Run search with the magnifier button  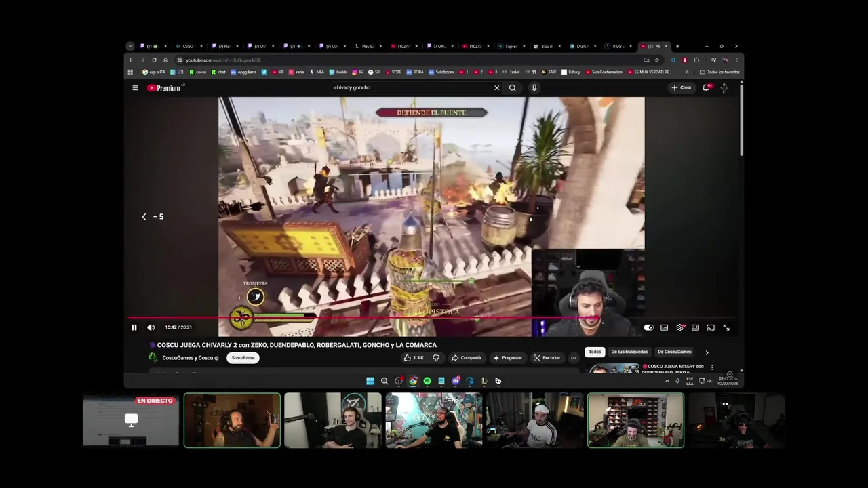click(513, 87)
